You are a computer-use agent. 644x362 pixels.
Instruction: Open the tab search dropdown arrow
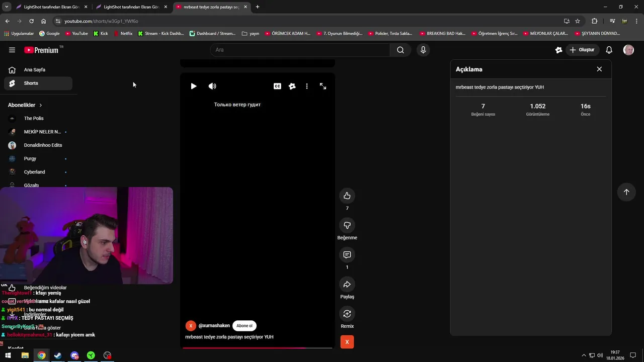[x=7, y=7]
